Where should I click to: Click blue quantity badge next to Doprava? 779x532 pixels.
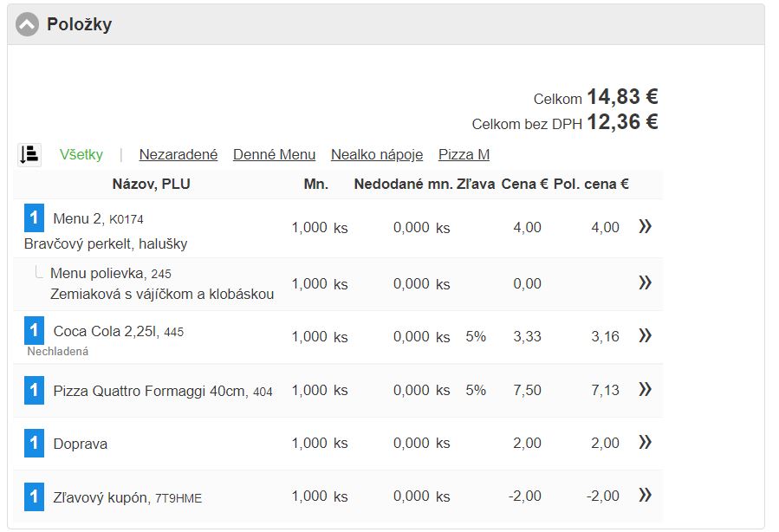tap(34, 444)
